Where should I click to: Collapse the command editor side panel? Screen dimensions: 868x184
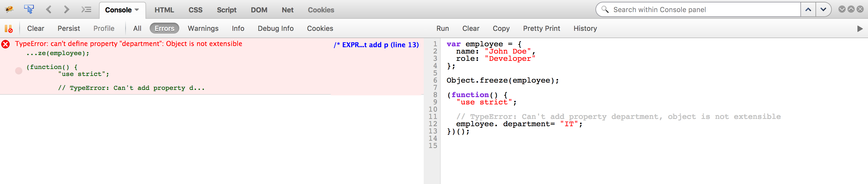860,29
